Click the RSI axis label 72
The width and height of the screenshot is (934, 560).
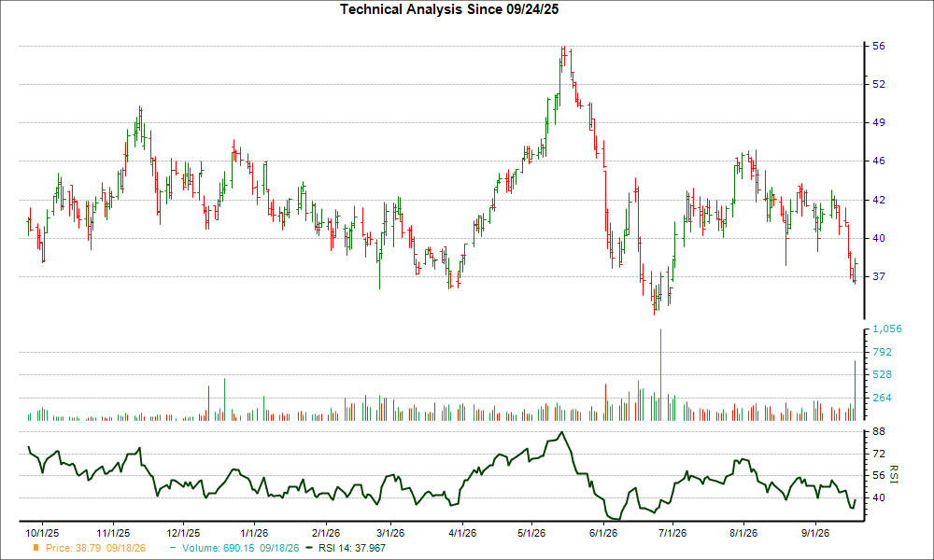coord(879,455)
